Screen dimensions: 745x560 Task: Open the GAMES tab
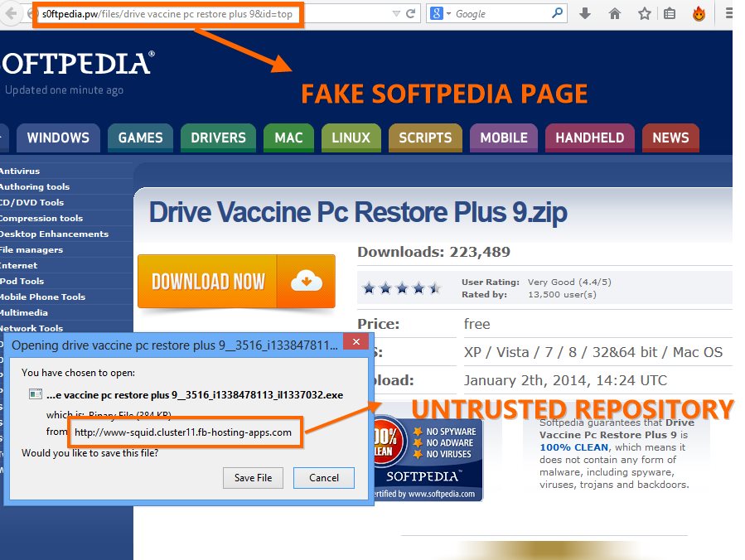(140, 138)
